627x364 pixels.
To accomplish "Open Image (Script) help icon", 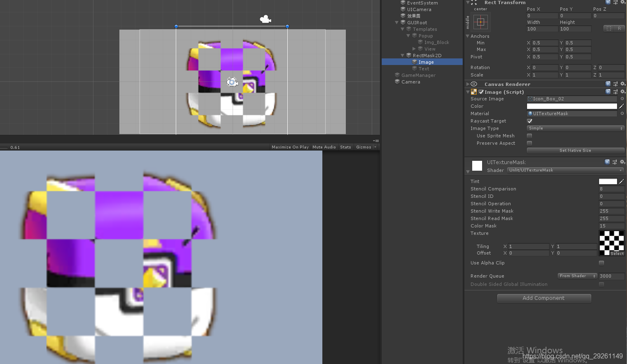I will click(608, 92).
